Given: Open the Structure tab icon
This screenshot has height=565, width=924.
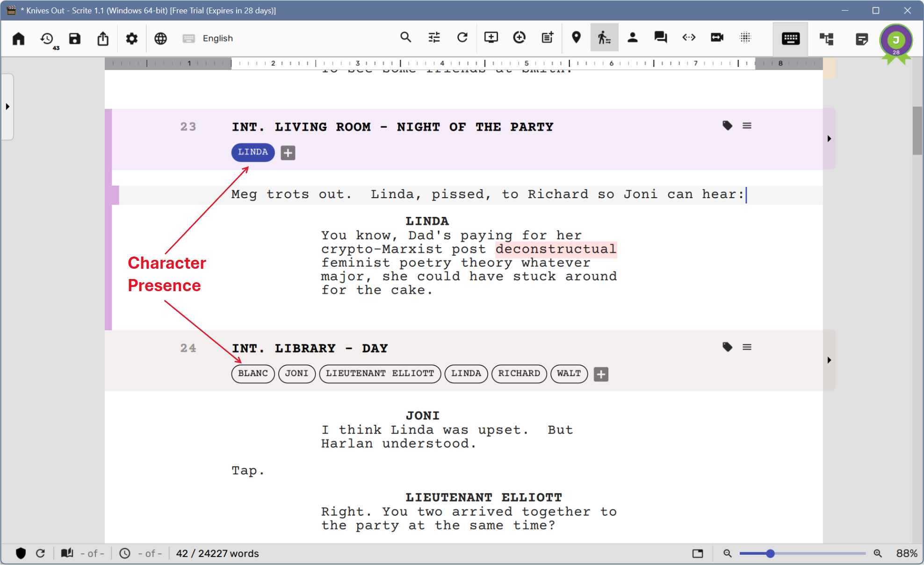Looking at the screenshot, I should (x=826, y=39).
